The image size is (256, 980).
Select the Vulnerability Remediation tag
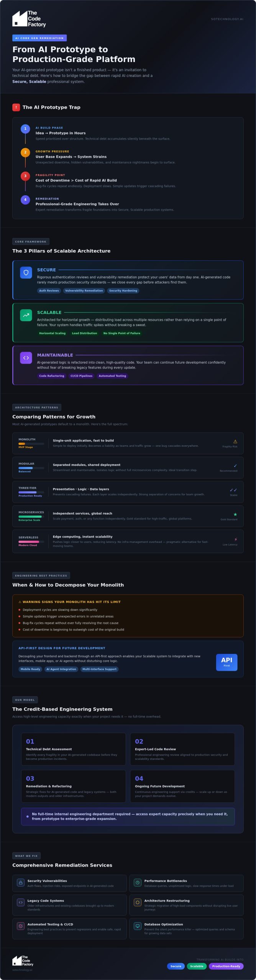84,291
